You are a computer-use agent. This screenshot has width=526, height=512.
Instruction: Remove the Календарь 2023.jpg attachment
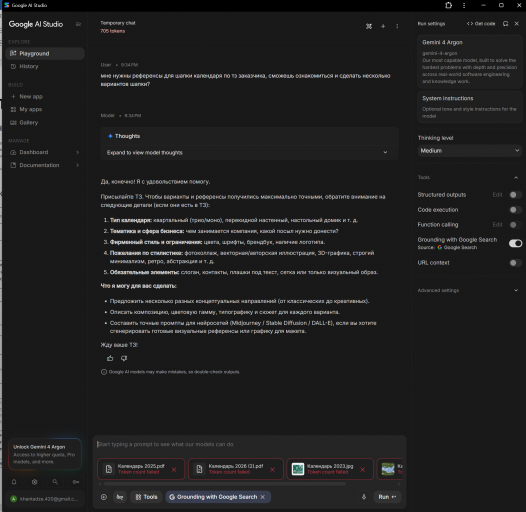(x=363, y=469)
